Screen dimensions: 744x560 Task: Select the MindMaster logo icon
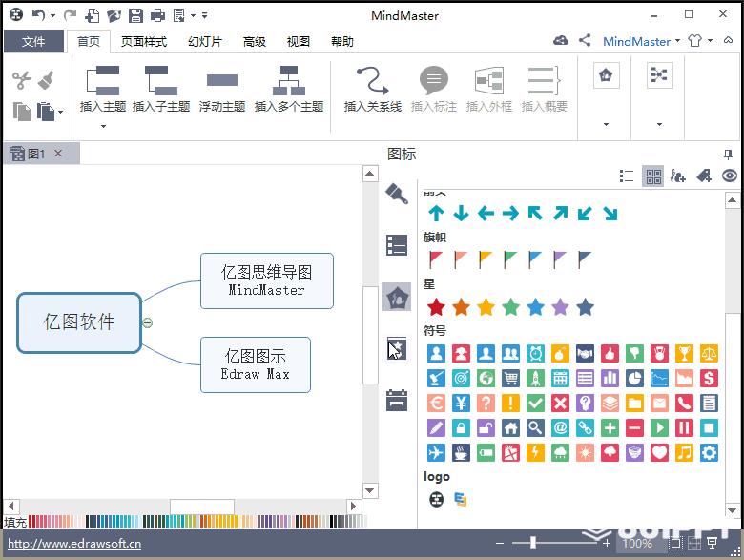pos(436,499)
